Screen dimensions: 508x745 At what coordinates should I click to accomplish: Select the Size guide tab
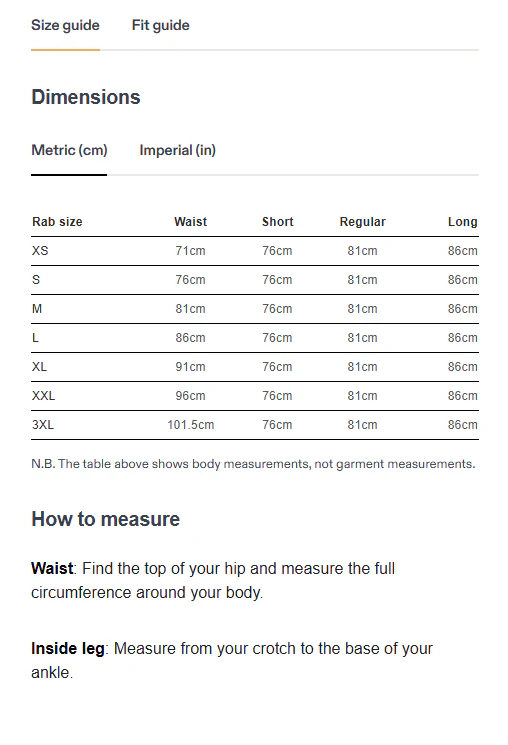coord(65,25)
